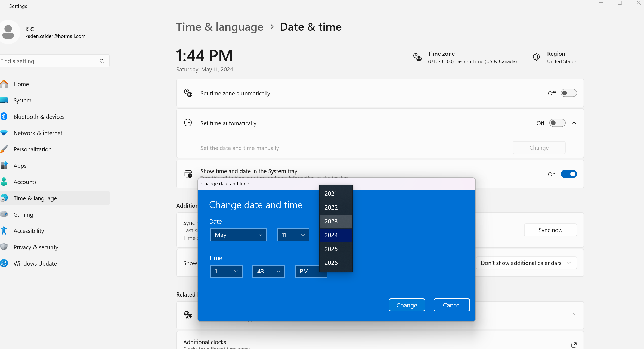Click the Find a setting field
This screenshot has width=644, height=349.
coord(49,61)
